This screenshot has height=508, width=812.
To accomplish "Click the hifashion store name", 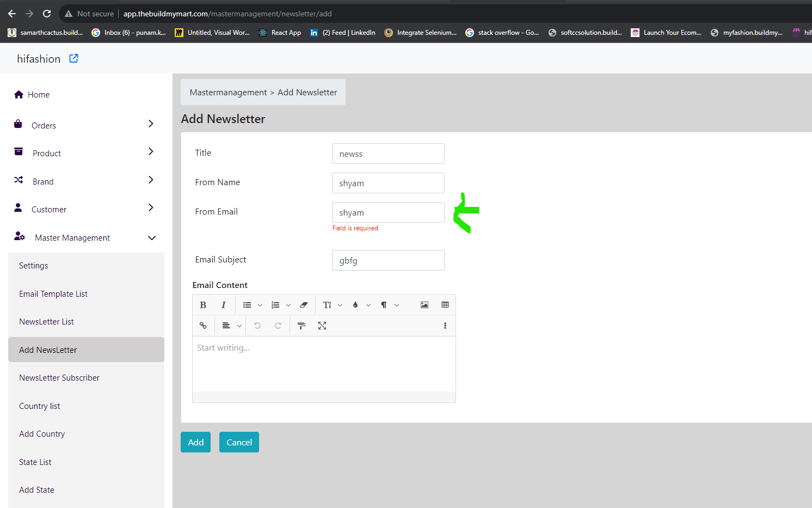I will click(39, 59).
